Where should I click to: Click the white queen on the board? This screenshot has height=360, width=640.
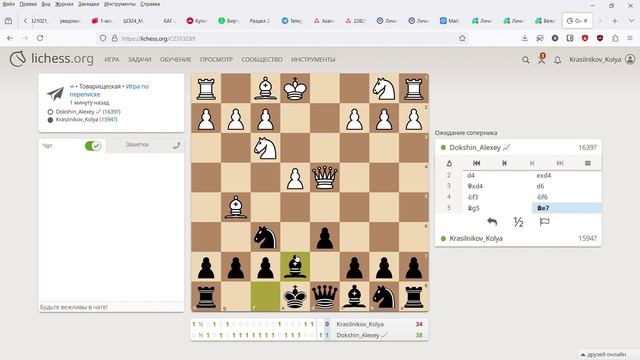click(324, 178)
